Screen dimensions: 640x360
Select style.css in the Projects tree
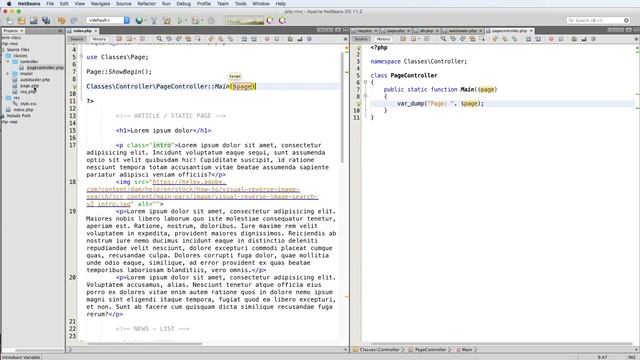pyautogui.click(x=28, y=104)
